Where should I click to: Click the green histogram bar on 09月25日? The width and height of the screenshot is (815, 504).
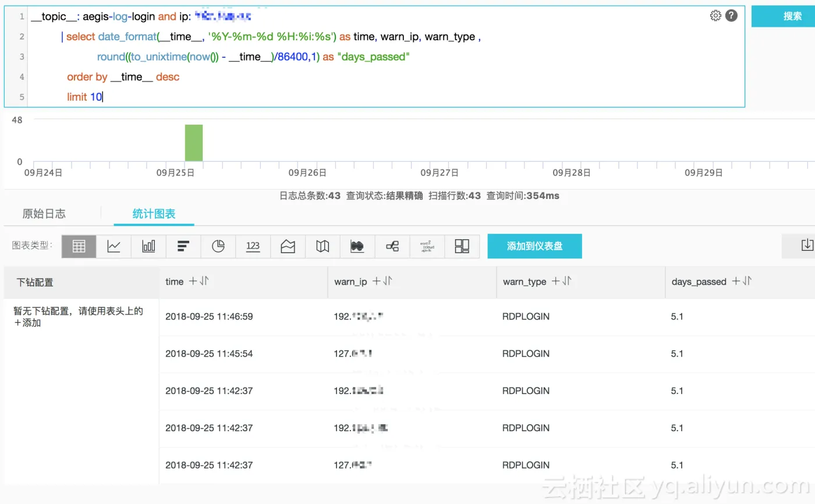194,143
